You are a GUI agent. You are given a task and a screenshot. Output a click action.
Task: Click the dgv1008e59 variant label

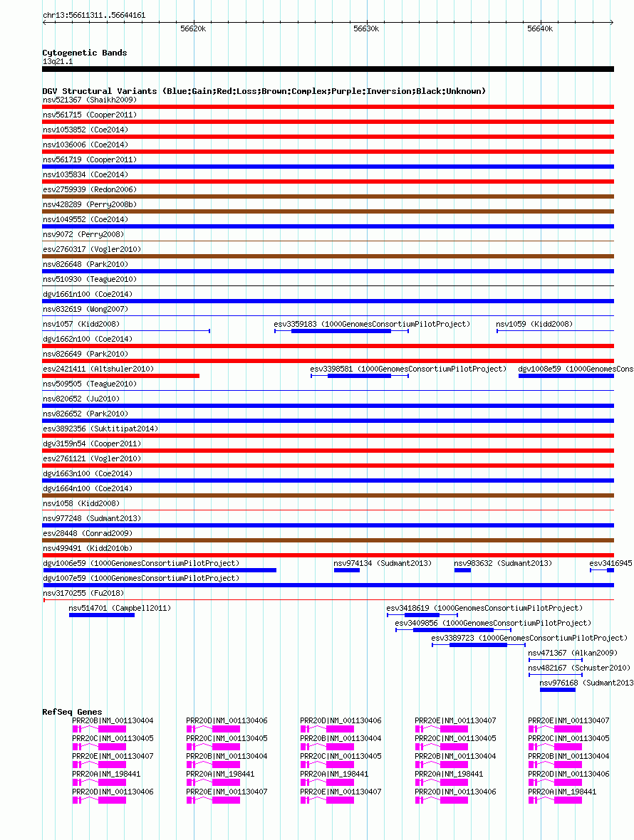[576, 369]
